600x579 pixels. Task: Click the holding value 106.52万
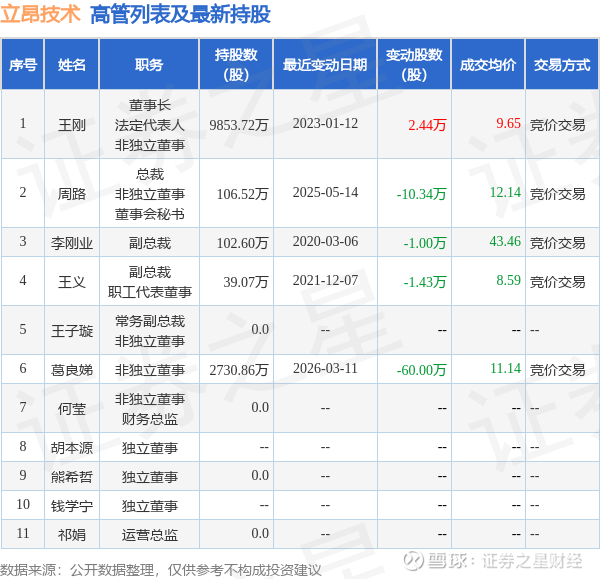(x=243, y=194)
